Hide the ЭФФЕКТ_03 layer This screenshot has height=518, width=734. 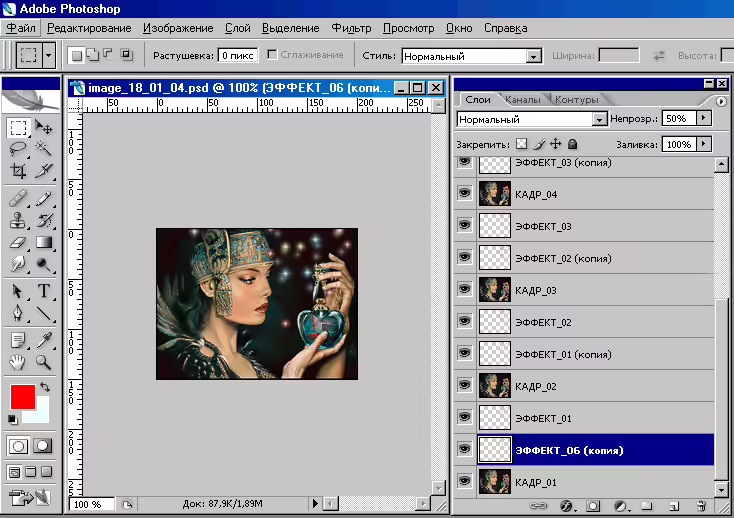pos(464,225)
